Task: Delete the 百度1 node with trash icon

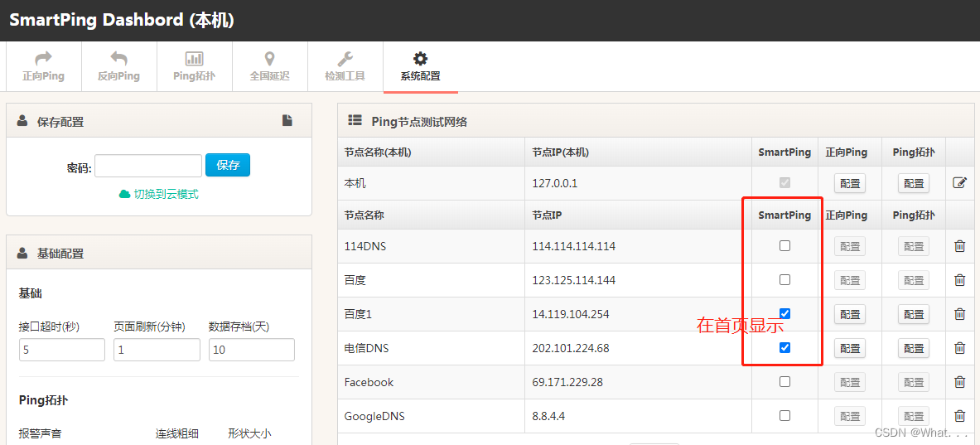Action: [960, 313]
